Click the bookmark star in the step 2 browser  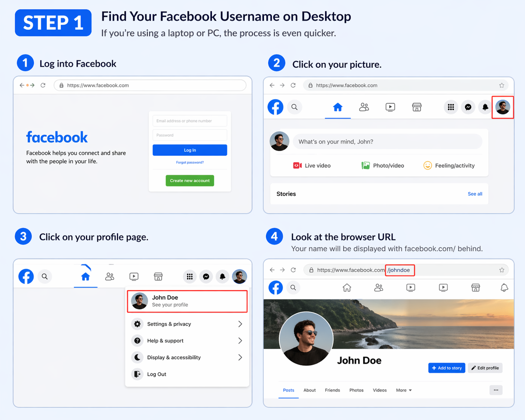coord(501,85)
